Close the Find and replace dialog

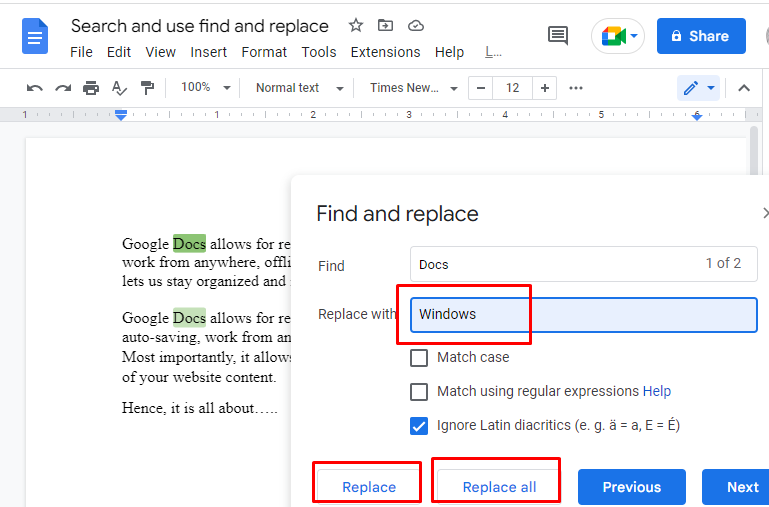(765, 213)
